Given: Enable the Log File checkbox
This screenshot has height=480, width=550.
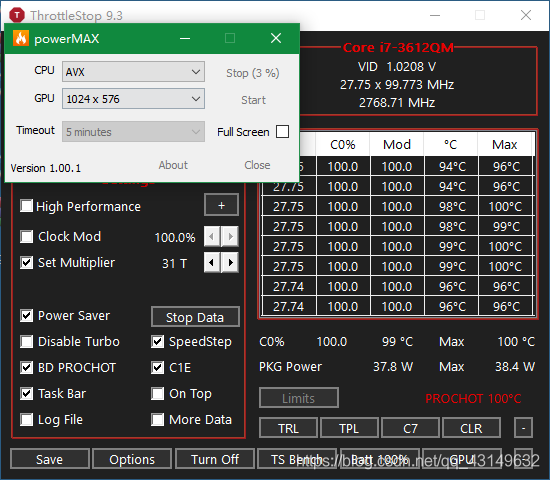Looking at the screenshot, I should point(27,419).
